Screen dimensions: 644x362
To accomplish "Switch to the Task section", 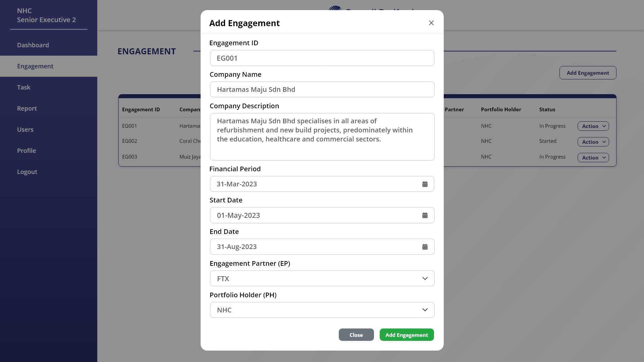I will point(24,87).
